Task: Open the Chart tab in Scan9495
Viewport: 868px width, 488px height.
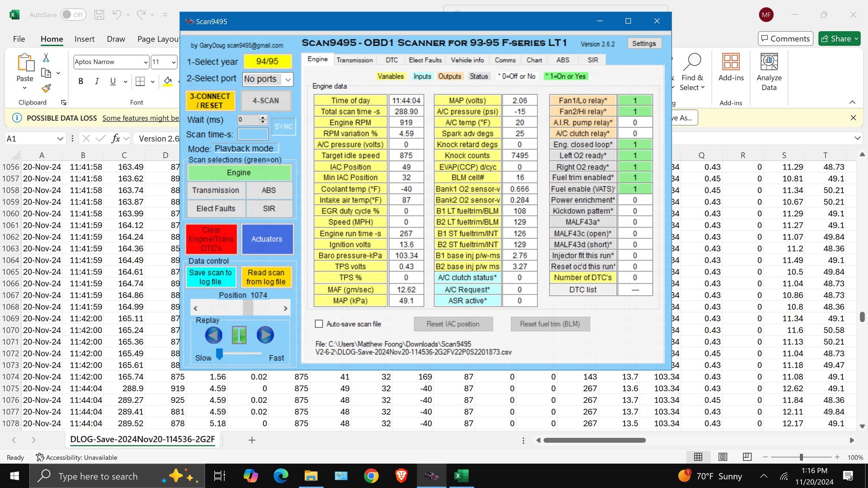Action: tap(534, 60)
